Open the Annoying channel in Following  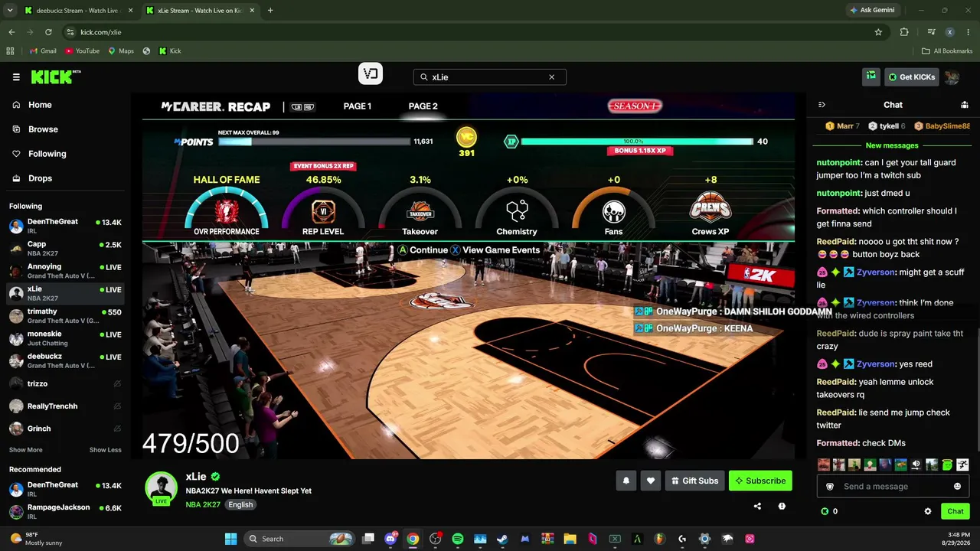click(x=65, y=271)
